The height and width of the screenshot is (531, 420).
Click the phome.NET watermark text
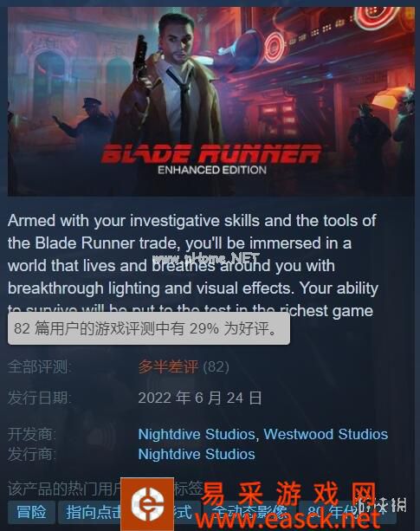coord(207,258)
